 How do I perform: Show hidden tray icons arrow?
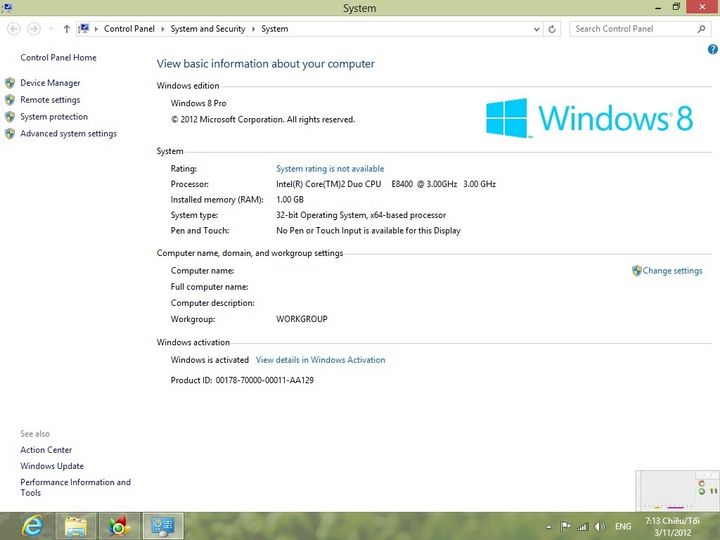click(548, 527)
